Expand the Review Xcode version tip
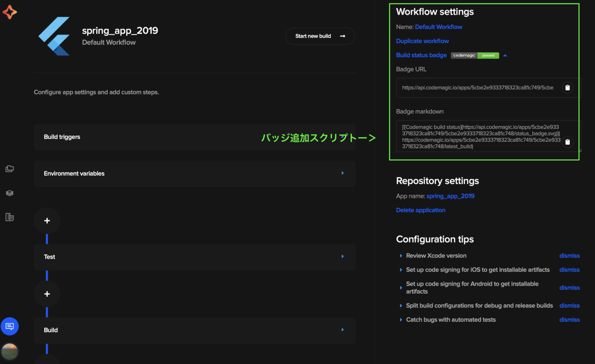Image resolution: width=595 pixels, height=364 pixels. tap(401, 255)
